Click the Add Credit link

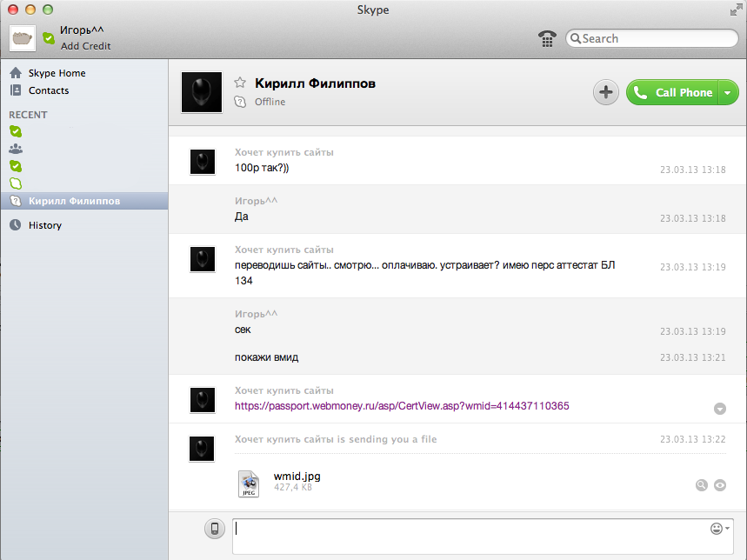(86, 46)
